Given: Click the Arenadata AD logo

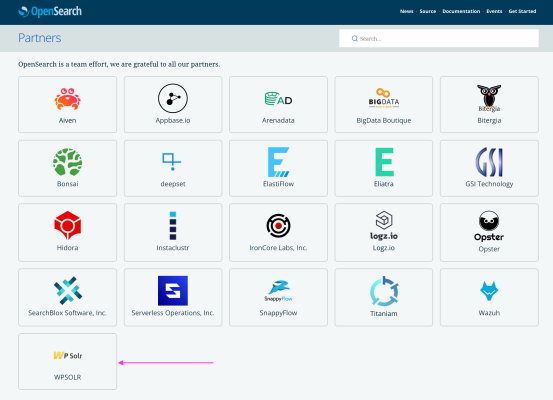Looking at the screenshot, I should point(278,99).
